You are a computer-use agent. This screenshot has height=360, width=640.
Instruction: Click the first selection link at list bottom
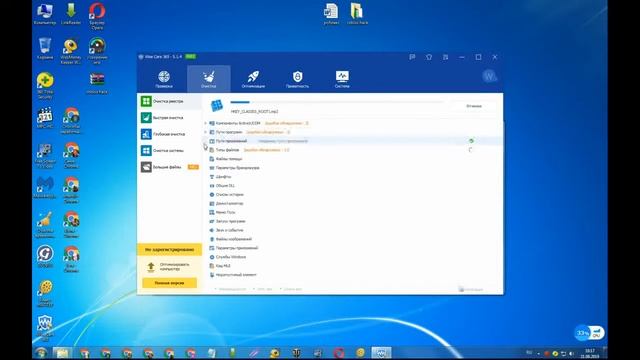tap(231, 289)
